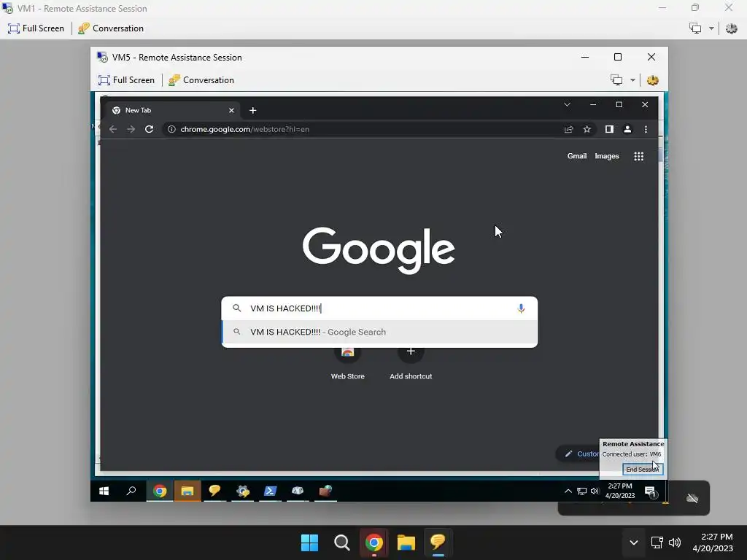Click the Remote Assistance chat icon in VM5 taskbar
The width and height of the screenshot is (747, 560).
tap(214, 491)
